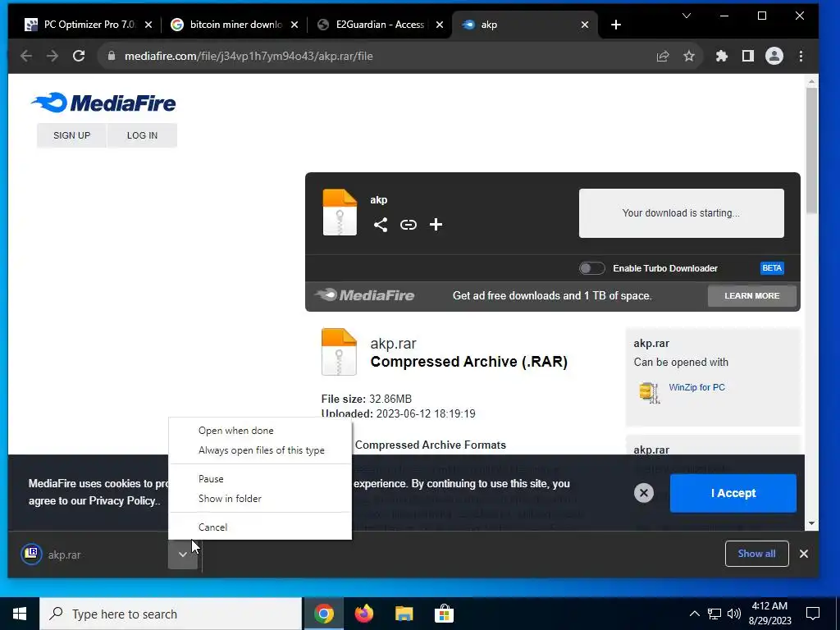
Task: Copy link icon under akp
Action: pyautogui.click(x=409, y=225)
